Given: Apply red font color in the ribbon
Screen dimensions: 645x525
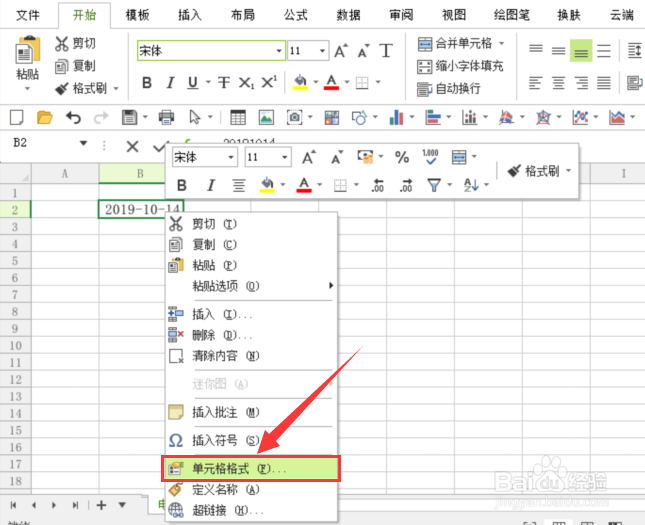Looking at the screenshot, I should pos(332,82).
